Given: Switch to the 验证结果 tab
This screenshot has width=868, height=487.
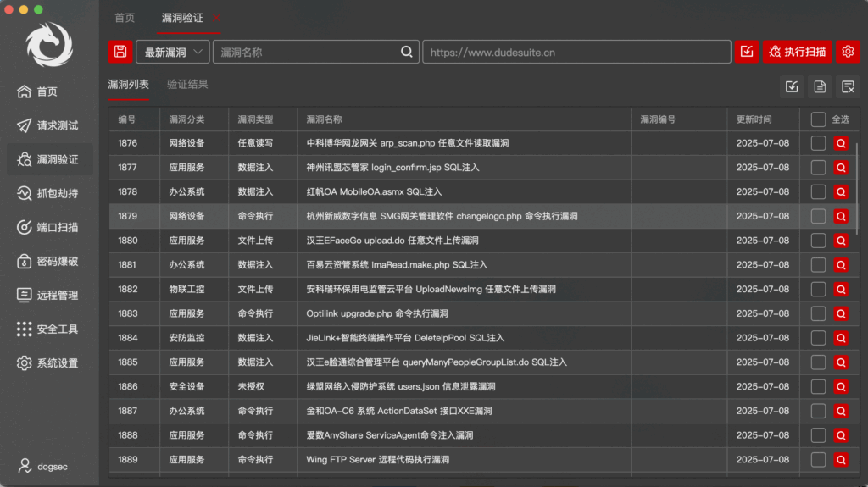Looking at the screenshot, I should point(187,85).
